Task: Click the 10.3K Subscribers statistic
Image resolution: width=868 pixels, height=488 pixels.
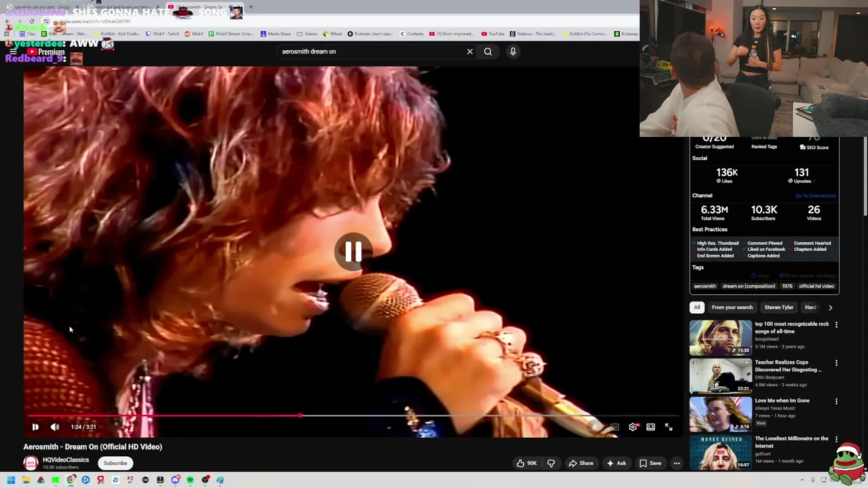Action: [764, 213]
